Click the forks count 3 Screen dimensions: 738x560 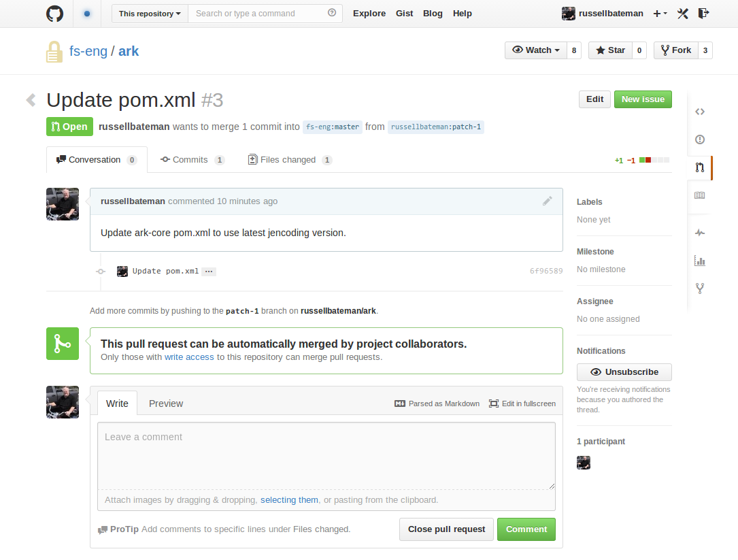pyautogui.click(x=705, y=50)
